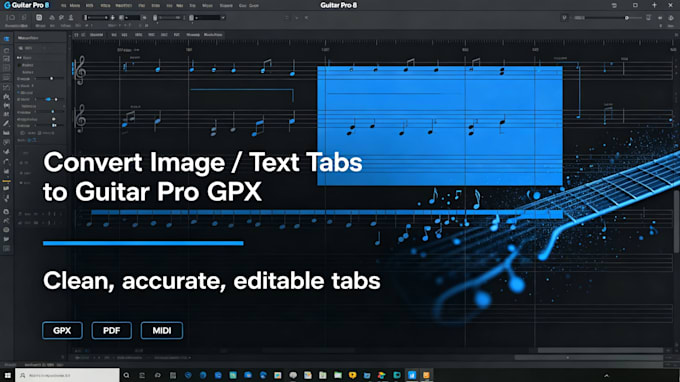Click the taskbar search box

(67, 375)
